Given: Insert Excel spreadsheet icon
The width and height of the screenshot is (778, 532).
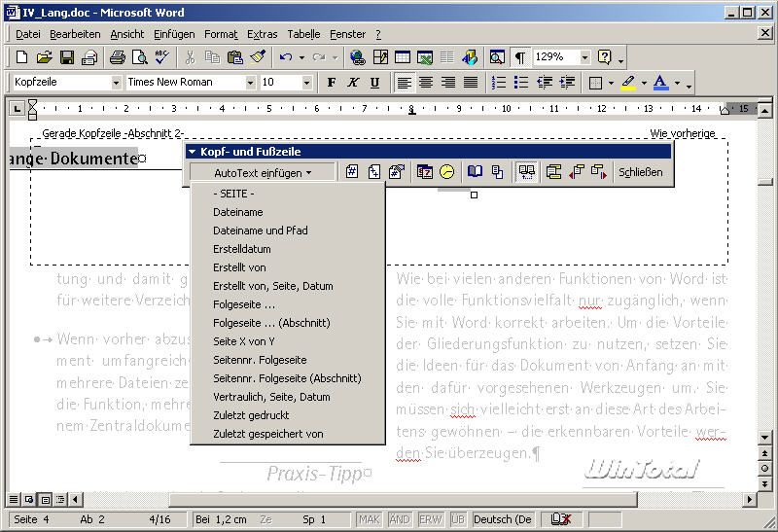Looking at the screenshot, I should point(425,57).
